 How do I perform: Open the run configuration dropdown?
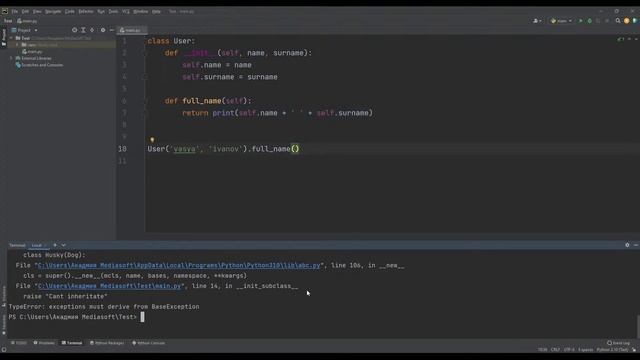pos(561,21)
